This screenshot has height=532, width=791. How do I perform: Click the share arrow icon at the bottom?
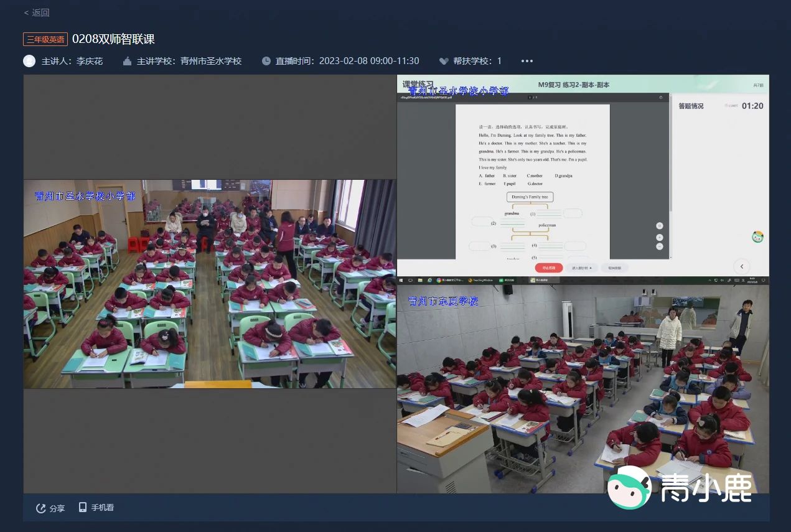[40, 508]
